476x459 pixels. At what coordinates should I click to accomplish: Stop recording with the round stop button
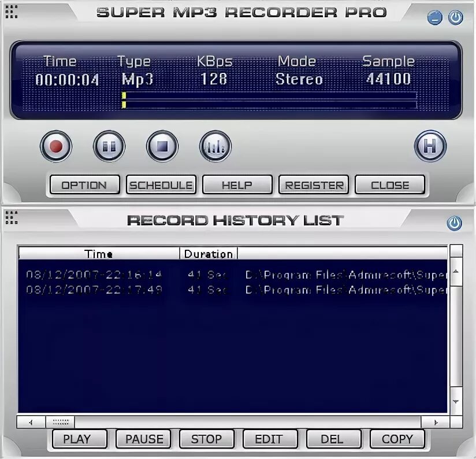tap(162, 146)
